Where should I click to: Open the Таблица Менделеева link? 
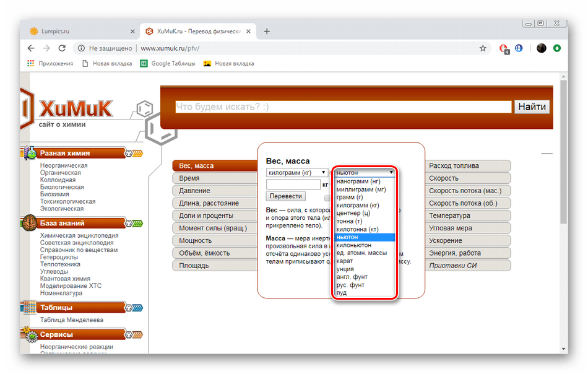pos(72,320)
